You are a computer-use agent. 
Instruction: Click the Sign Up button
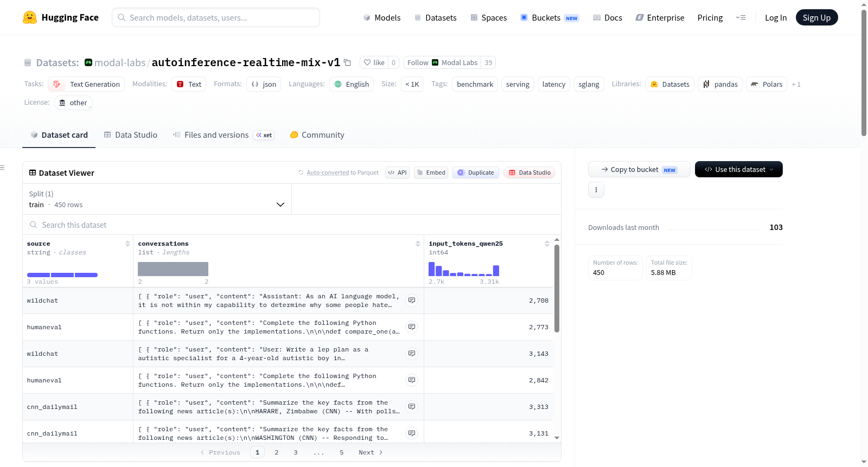[x=816, y=17]
